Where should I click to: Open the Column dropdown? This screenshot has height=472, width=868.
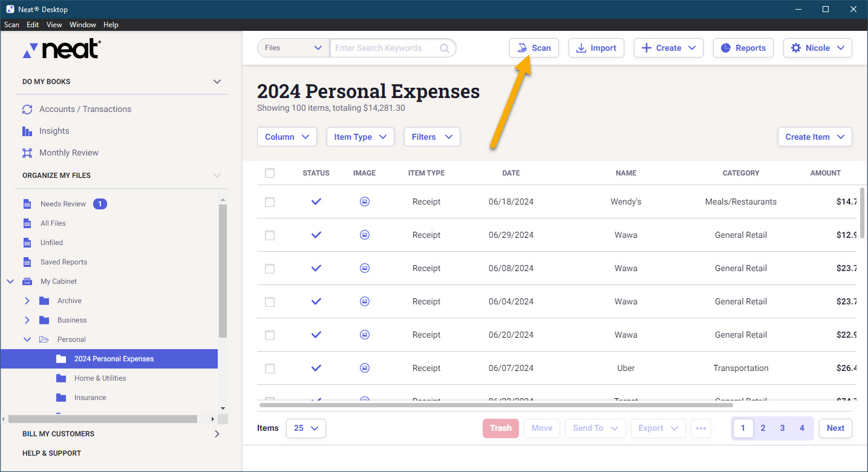(287, 137)
